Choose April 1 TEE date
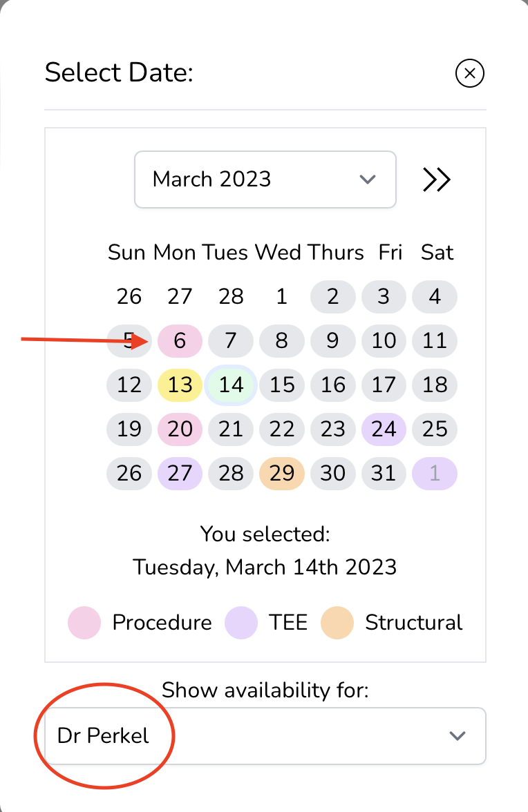 [435, 473]
